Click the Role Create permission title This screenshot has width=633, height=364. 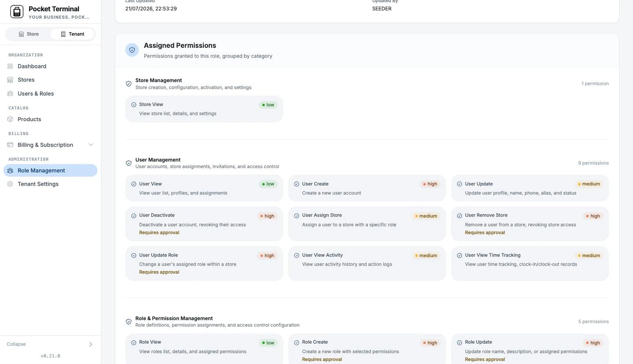(x=315, y=342)
